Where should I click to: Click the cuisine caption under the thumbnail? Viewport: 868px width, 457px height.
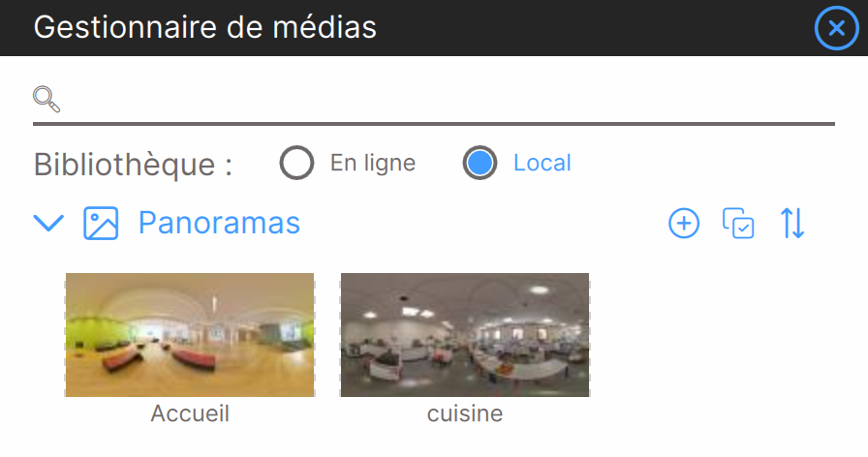pyautogui.click(x=465, y=413)
